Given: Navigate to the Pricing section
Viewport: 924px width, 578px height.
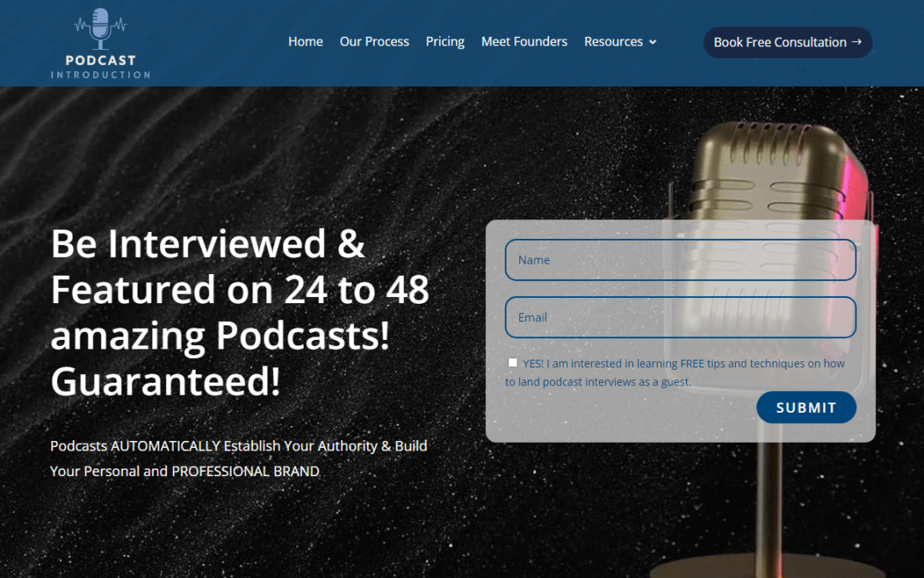Looking at the screenshot, I should (445, 41).
